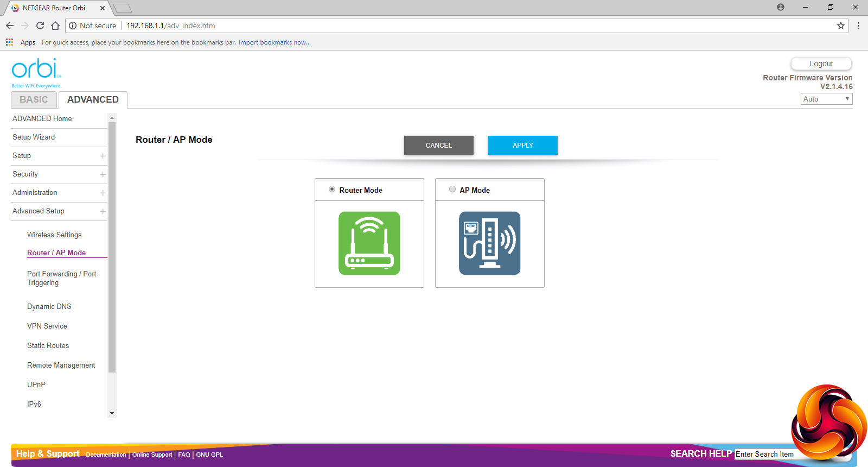868x467 pixels.
Task: Click the sidebar scrollbar down arrow
Action: (x=112, y=413)
